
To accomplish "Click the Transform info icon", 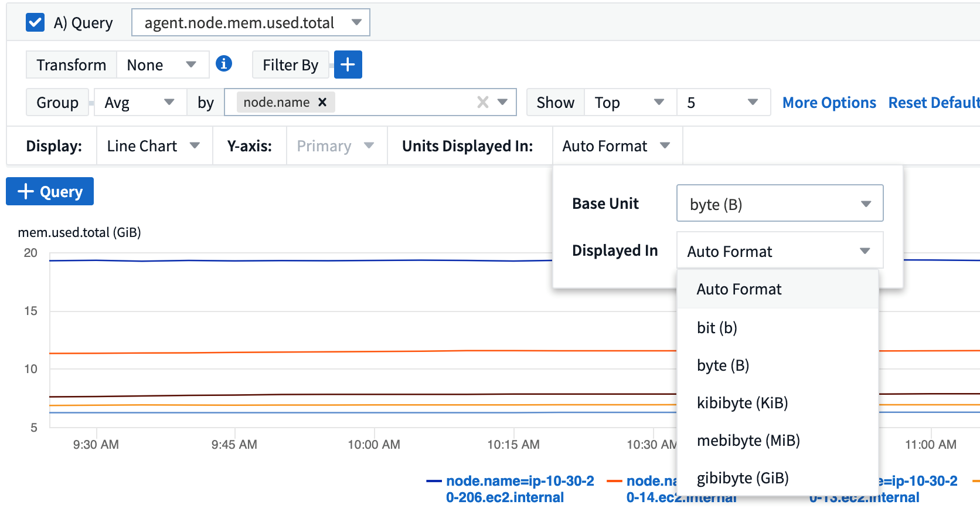I will (x=224, y=63).
